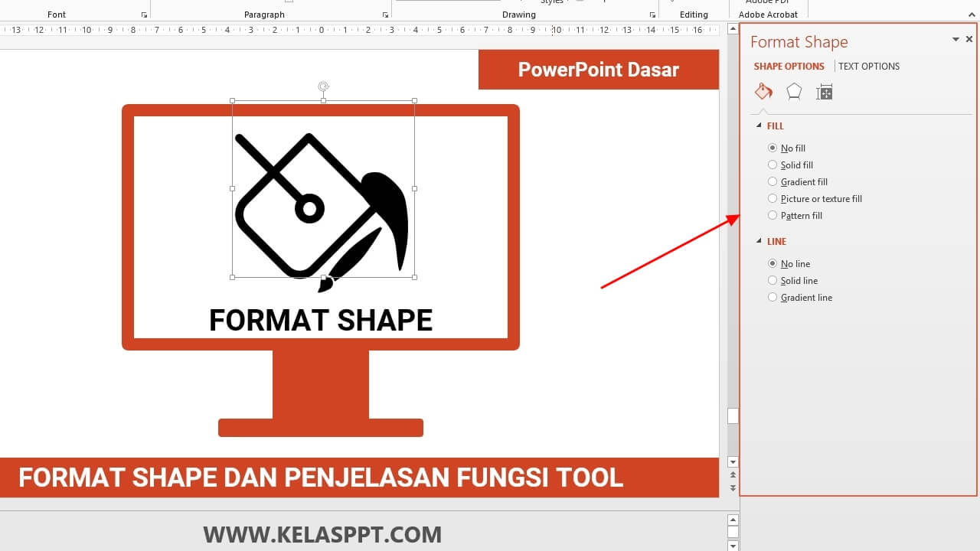Choose Picture or texture fill
Screen dimensions: 980x551
pyautogui.click(x=773, y=198)
